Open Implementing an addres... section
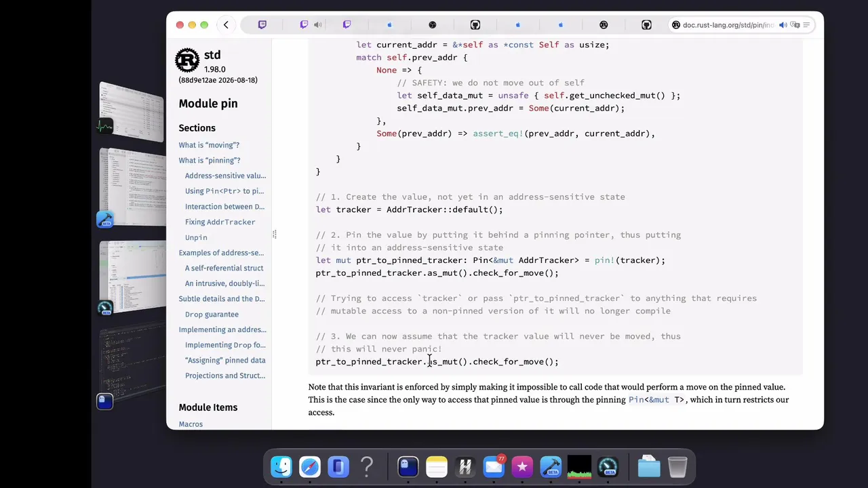 point(222,330)
